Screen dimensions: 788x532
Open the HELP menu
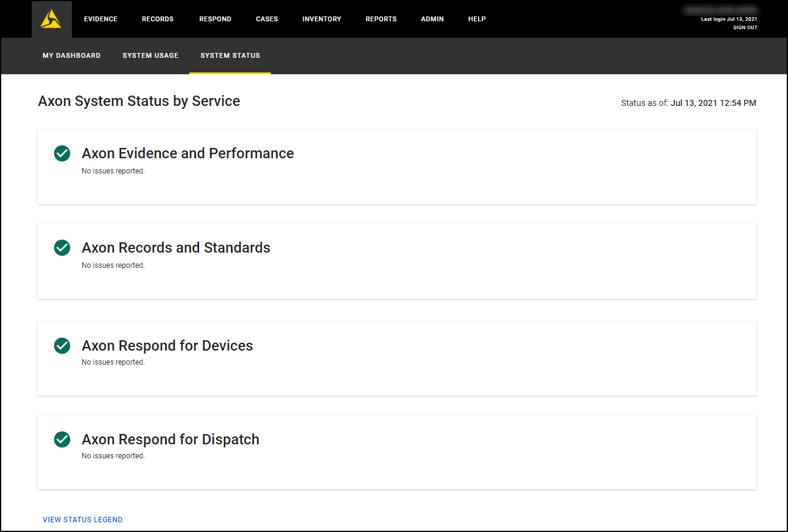pos(477,19)
